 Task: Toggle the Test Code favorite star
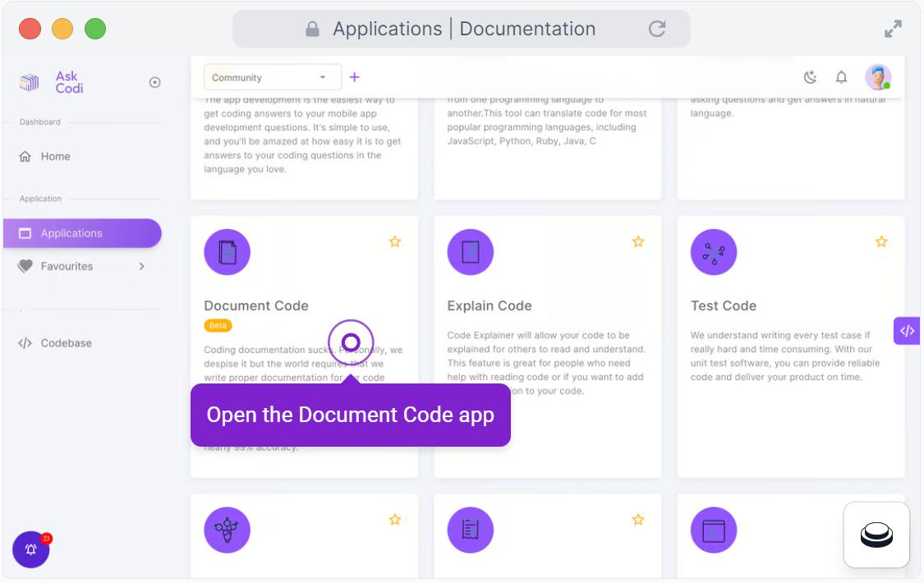pos(881,241)
